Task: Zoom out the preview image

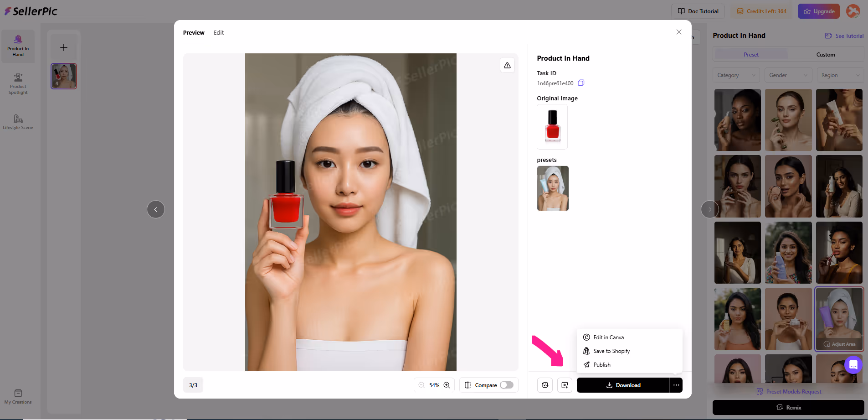Action: 421,385
